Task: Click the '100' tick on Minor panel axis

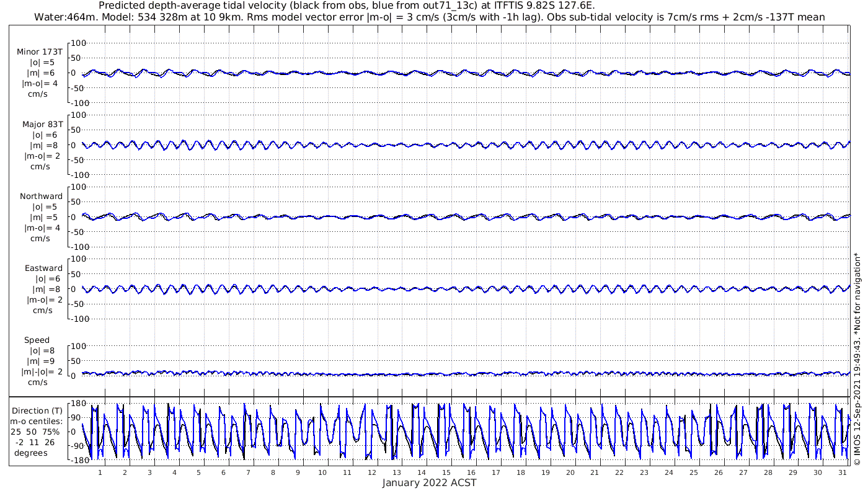Action: pos(79,43)
